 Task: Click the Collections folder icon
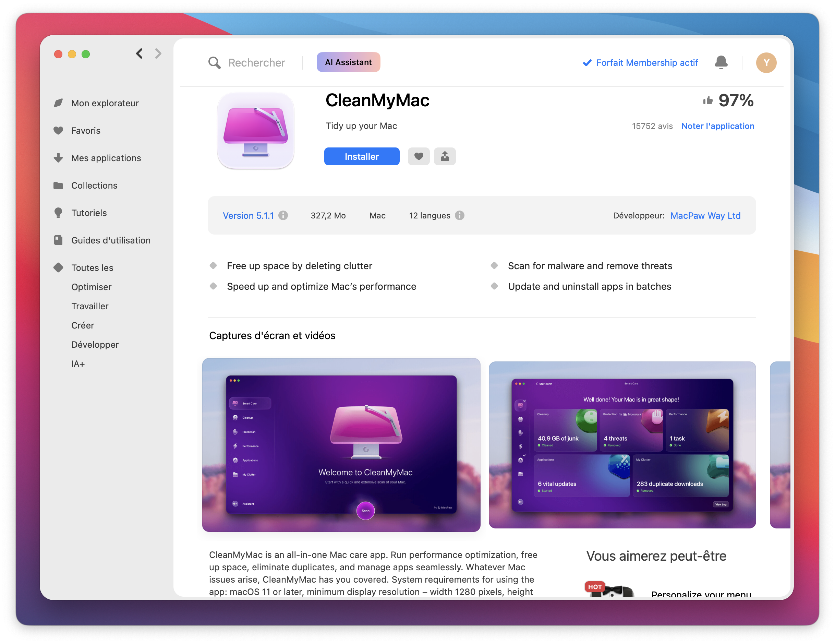pos(58,186)
